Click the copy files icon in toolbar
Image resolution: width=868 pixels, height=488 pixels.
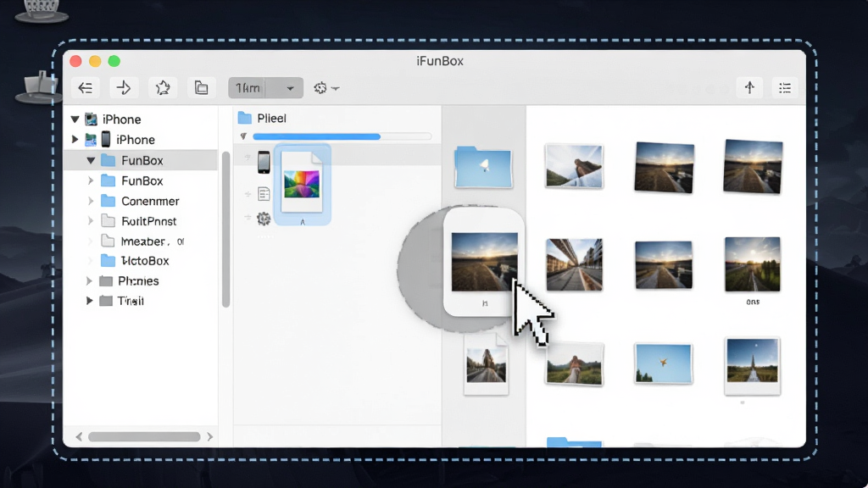[201, 88]
